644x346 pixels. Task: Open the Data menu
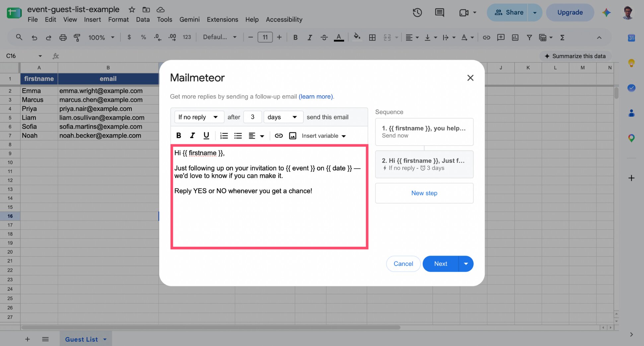[143, 20]
